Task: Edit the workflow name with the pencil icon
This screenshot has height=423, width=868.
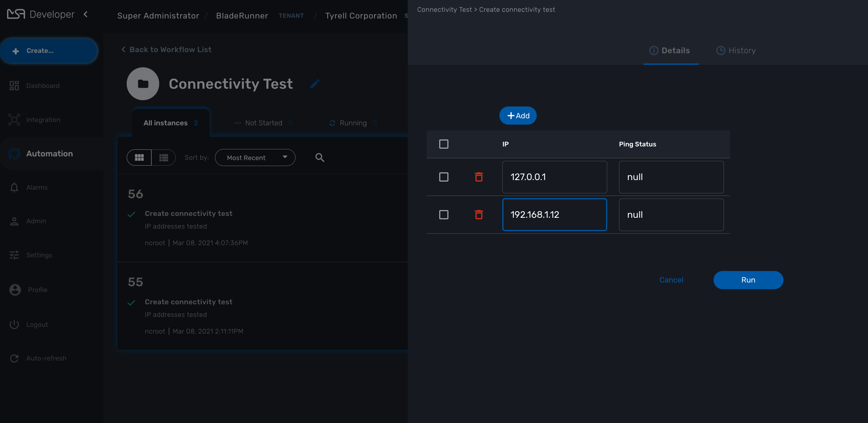Action: tap(315, 84)
